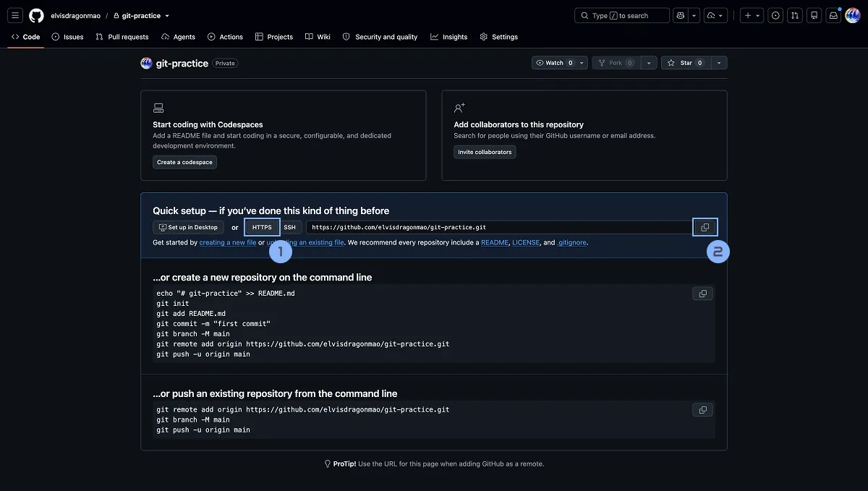Image resolution: width=868 pixels, height=491 pixels.
Task: Click the ProTip lightbulb icon
Action: click(328, 464)
